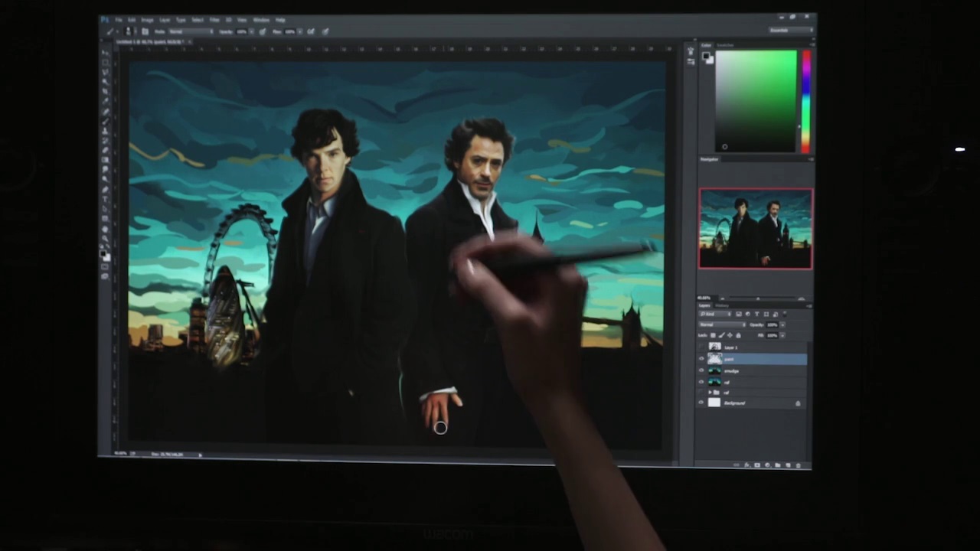Open the layer Fill dropdown arrow
Image resolution: width=980 pixels, height=551 pixels.
783,335
